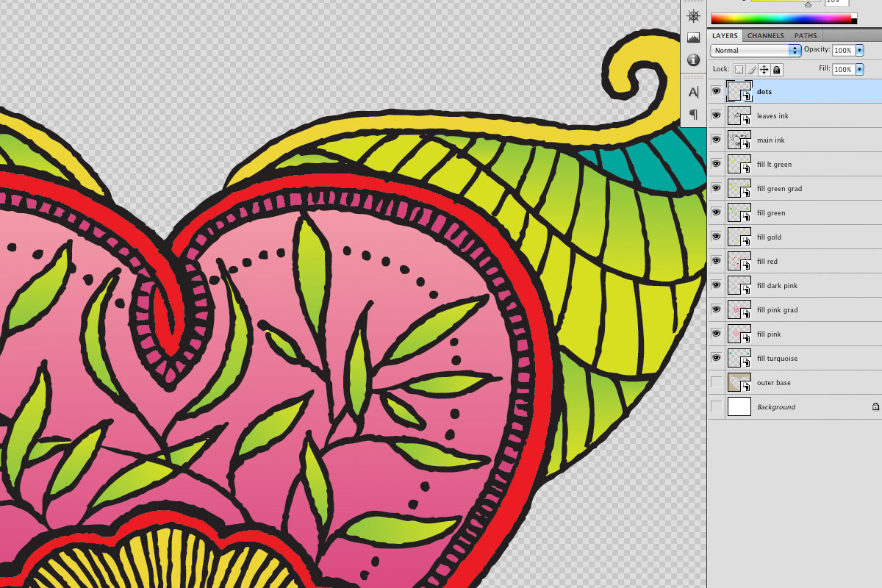Hide the fill red layer
The image size is (882, 588).
(x=716, y=261)
